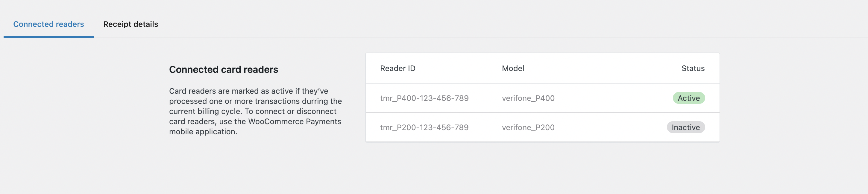Image resolution: width=868 pixels, height=194 pixels.
Task: Click the blue underline beneath Connected readers
Action: tap(48, 37)
